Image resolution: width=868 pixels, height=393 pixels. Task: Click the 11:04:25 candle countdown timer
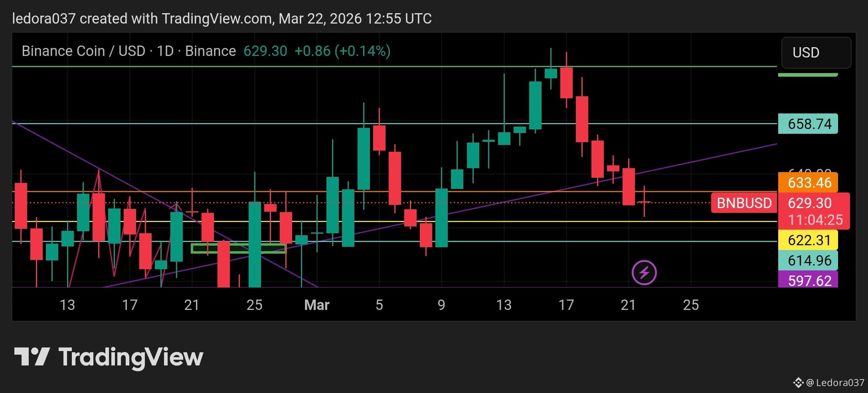click(x=815, y=220)
